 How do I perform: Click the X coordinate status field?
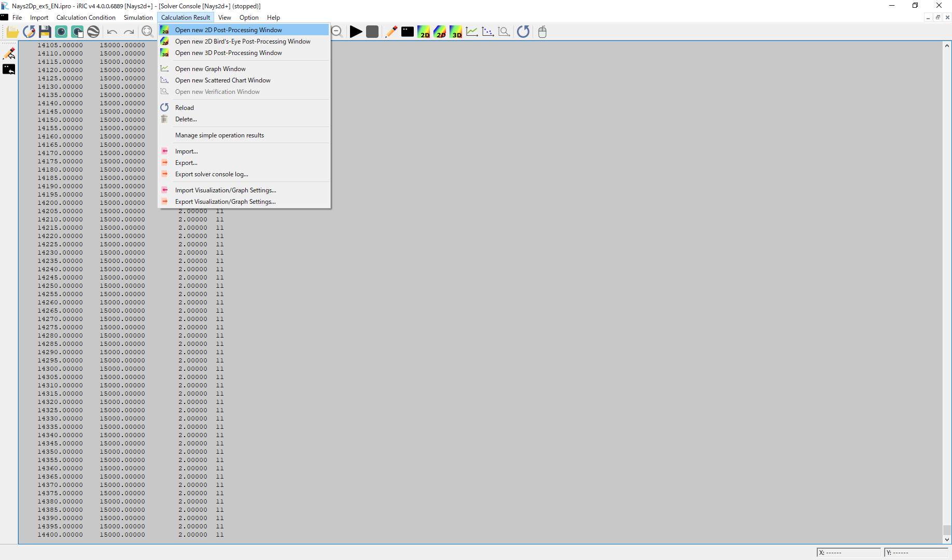pyautogui.click(x=848, y=552)
